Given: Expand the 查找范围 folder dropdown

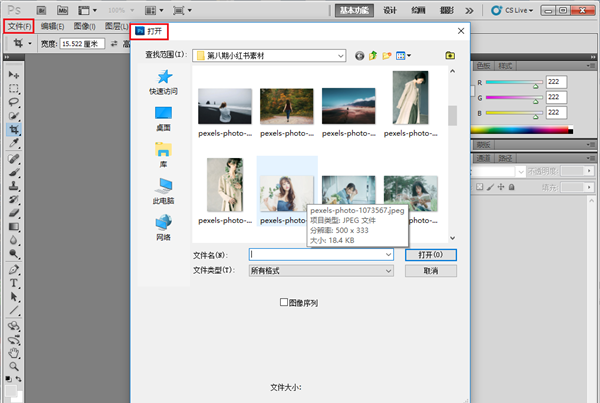Looking at the screenshot, I should tap(341, 56).
